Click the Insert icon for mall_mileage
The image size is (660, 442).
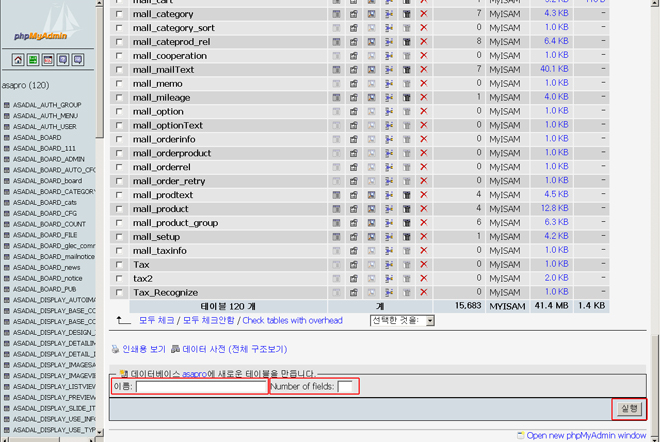click(389, 98)
